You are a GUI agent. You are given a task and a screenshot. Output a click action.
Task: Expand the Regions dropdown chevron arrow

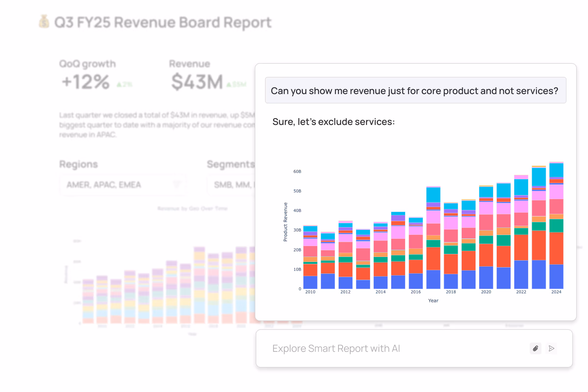177,185
